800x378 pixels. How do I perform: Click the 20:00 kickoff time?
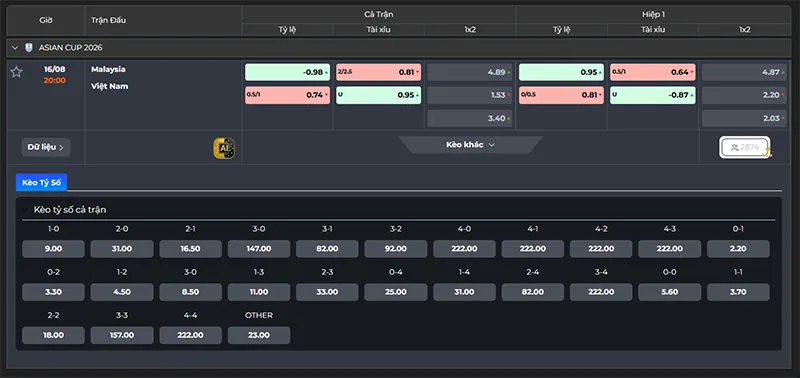coord(55,81)
